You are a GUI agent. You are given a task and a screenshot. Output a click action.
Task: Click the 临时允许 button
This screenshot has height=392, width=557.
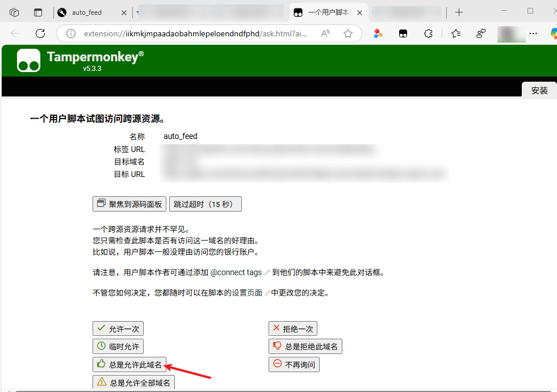118,346
